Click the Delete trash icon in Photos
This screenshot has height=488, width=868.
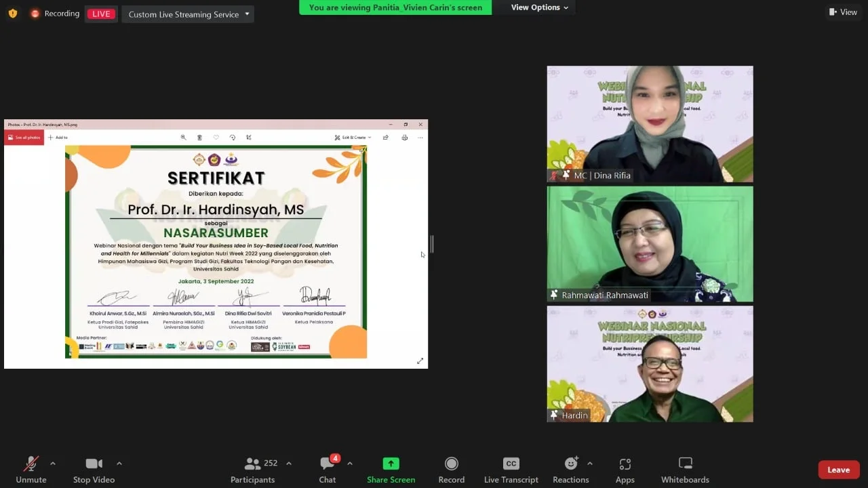[x=199, y=138]
